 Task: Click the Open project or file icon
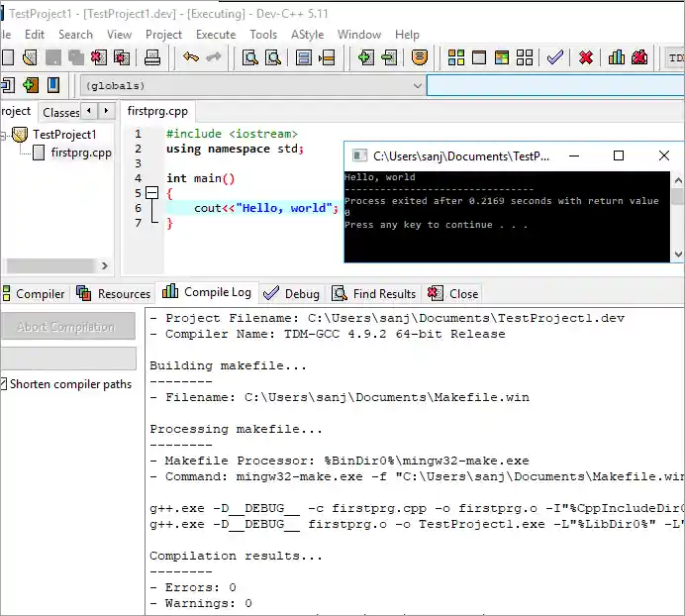pyautogui.click(x=30, y=57)
